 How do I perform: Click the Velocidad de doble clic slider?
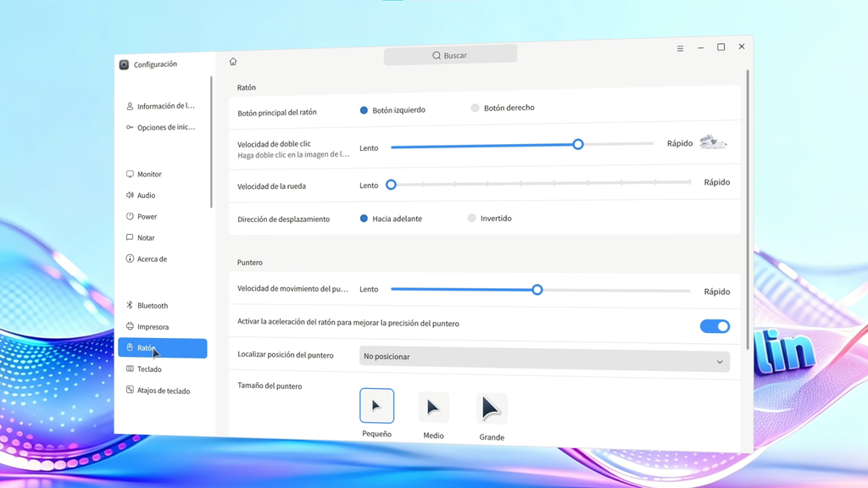click(x=522, y=145)
